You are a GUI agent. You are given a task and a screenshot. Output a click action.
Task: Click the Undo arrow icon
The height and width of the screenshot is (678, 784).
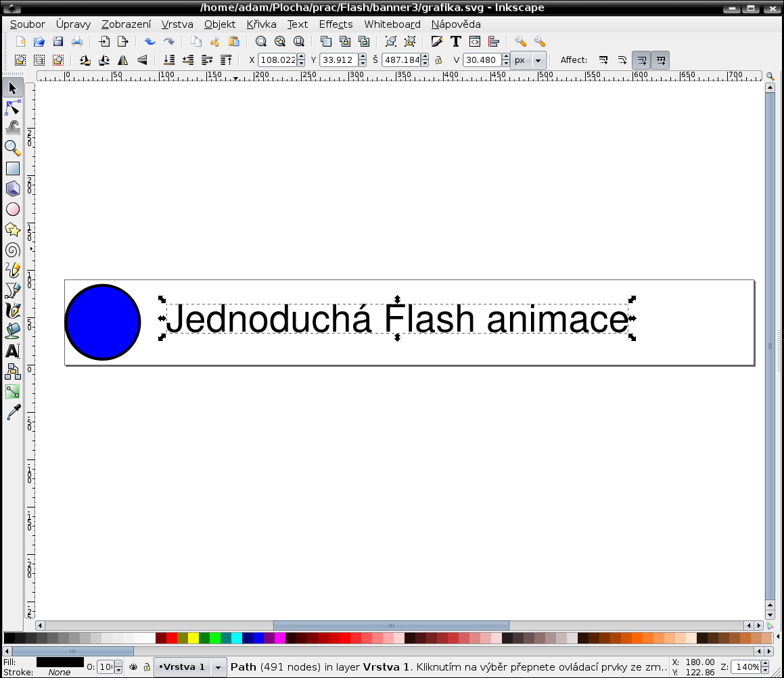click(x=150, y=41)
